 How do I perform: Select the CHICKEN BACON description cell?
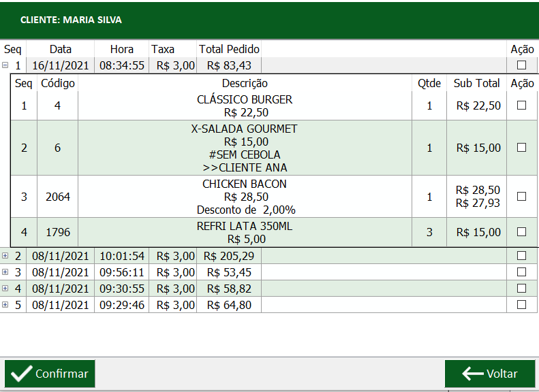click(x=245, y=197)
